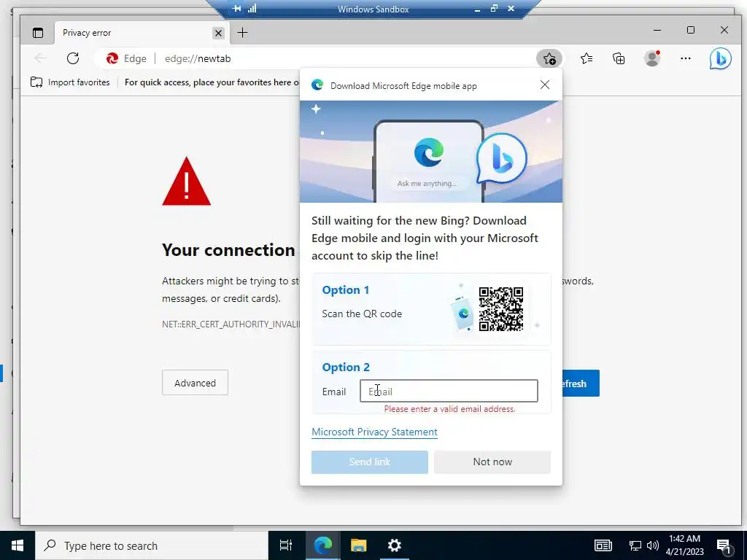Click the taskbar search box

(x=152, y=545)
